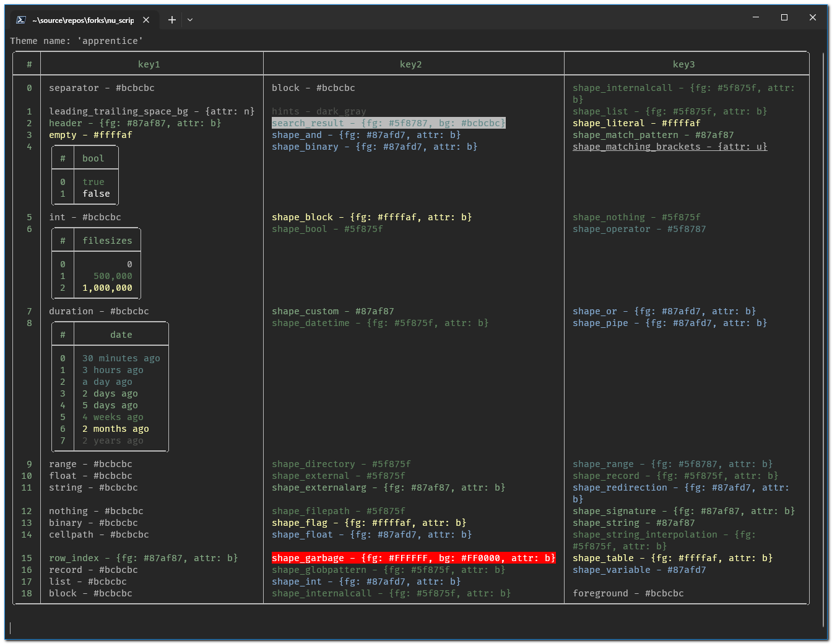Image resolution: width=832 pixels, height=644 pixels.
Task: Click 'int - #bcbcbc' text
Action: (85, 217)
